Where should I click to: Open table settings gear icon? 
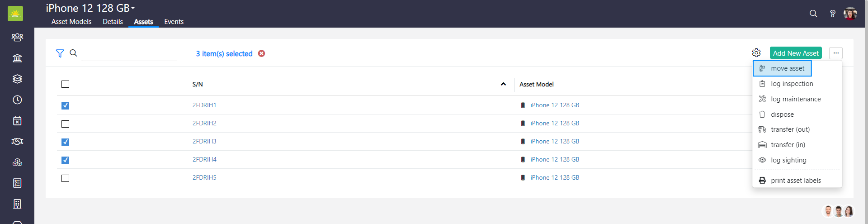756,53
